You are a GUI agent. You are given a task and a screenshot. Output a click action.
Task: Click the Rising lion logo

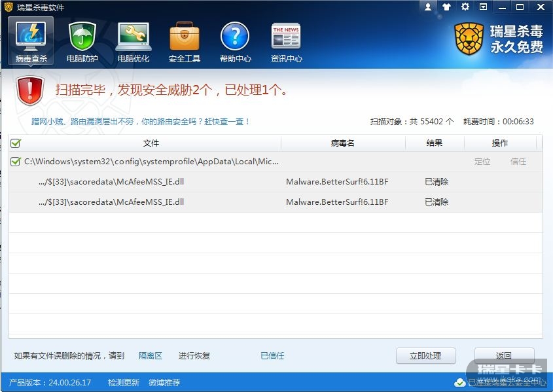click(x=469, y=39)
